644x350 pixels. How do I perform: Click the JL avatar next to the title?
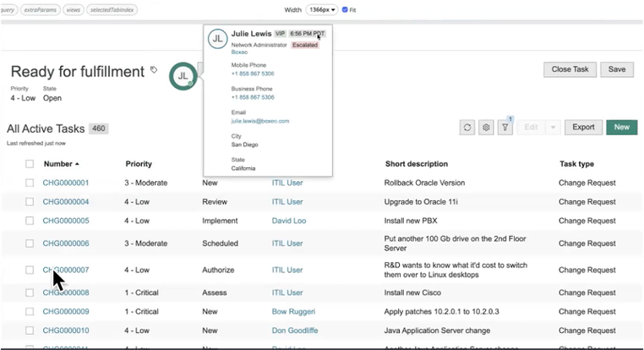pos(183,76)
